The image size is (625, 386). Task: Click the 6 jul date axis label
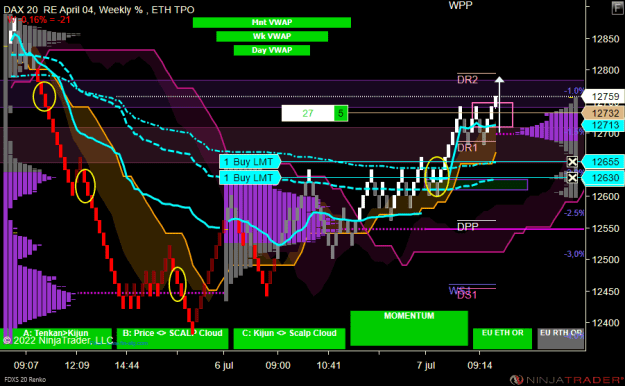(224, 365)
